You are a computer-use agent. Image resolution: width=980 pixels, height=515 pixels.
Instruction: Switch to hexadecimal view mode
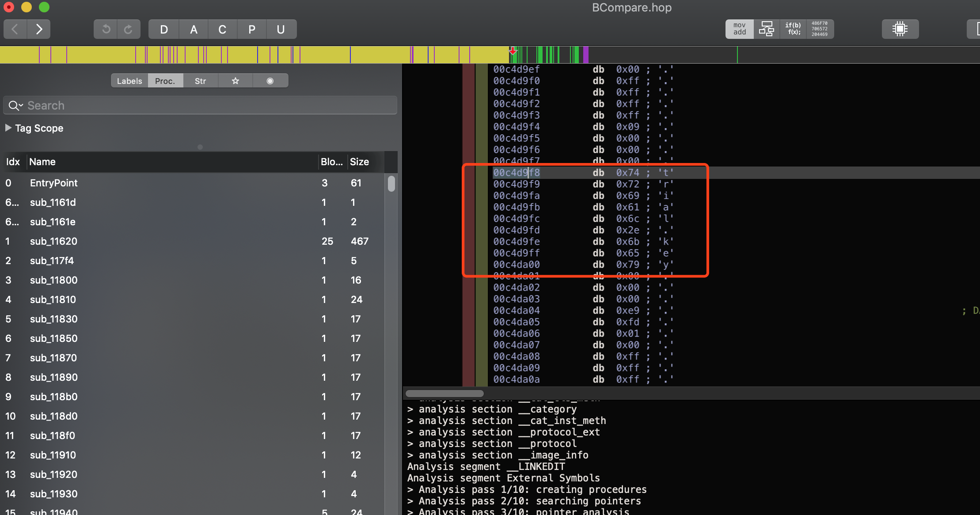pos(820,29)
